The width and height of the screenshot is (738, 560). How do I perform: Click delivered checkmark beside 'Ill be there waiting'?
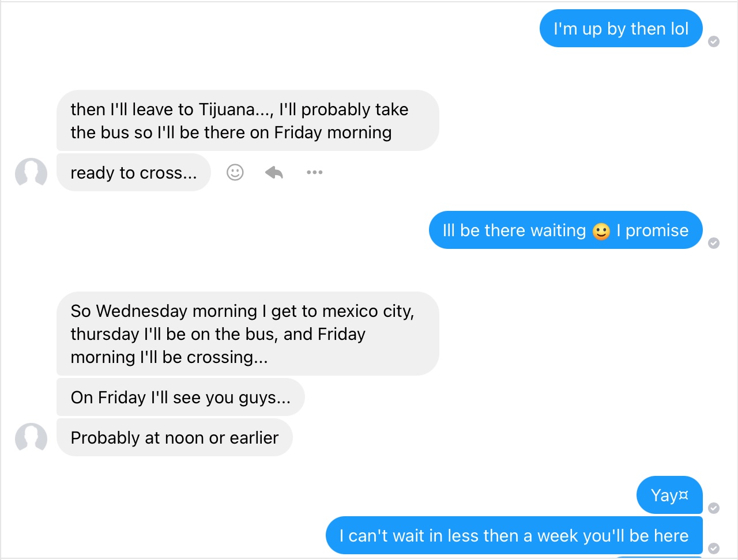pos(714,243)
